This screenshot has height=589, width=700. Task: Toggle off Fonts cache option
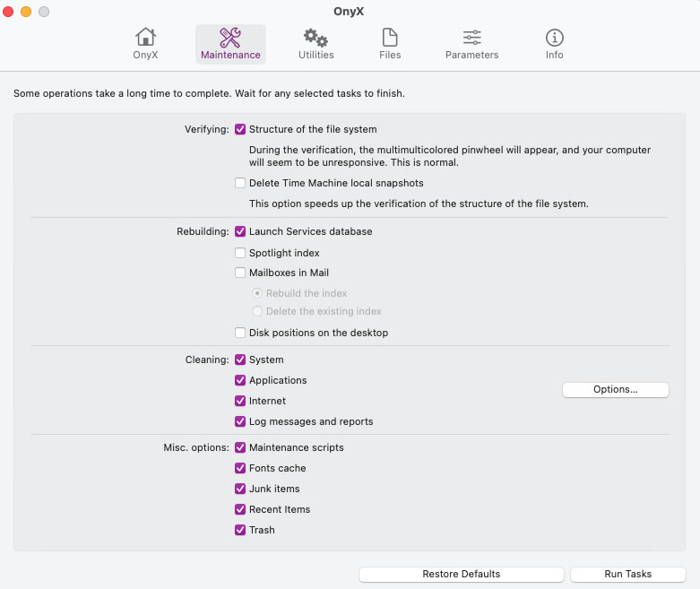pyautogui.click(x=240, y=468)
